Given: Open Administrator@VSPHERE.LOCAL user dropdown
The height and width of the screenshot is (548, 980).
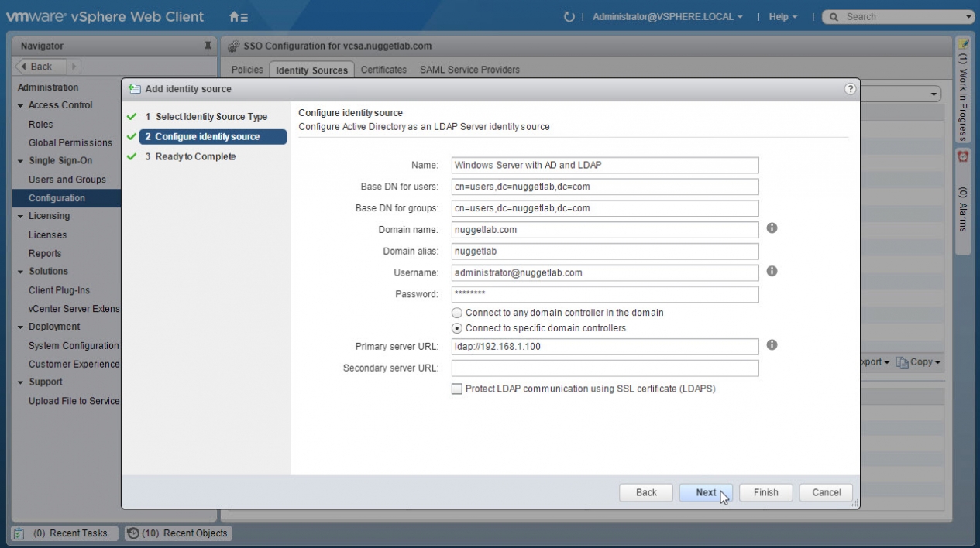Looking at the screenshot, I should 667,16.
